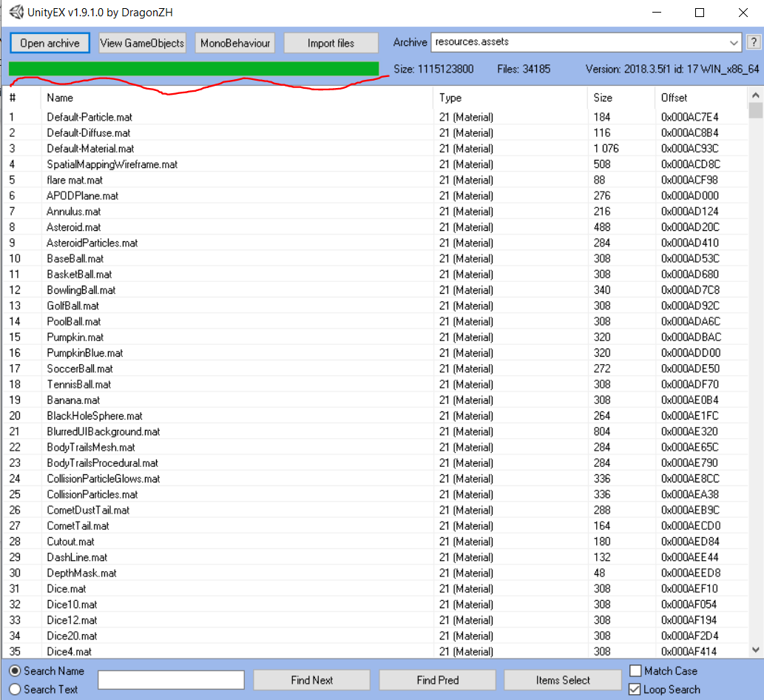The height and width of the screenshot is (700, 764).
Task: Click the Find Pred button
Action: [438, 680]
